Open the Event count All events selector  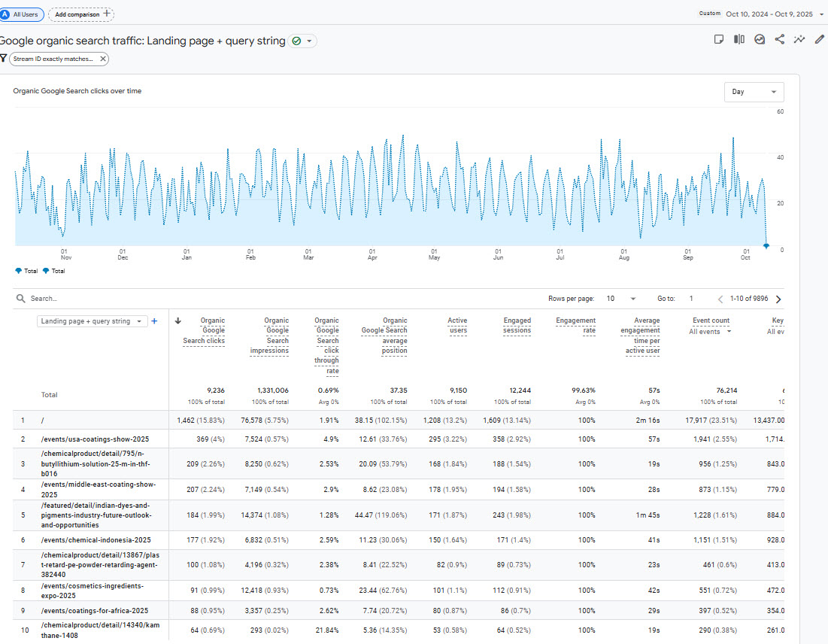coord(710,331)
